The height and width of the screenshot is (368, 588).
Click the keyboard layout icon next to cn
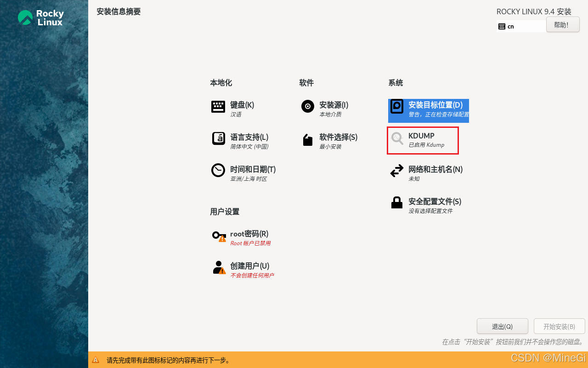[x=502, y=27]
